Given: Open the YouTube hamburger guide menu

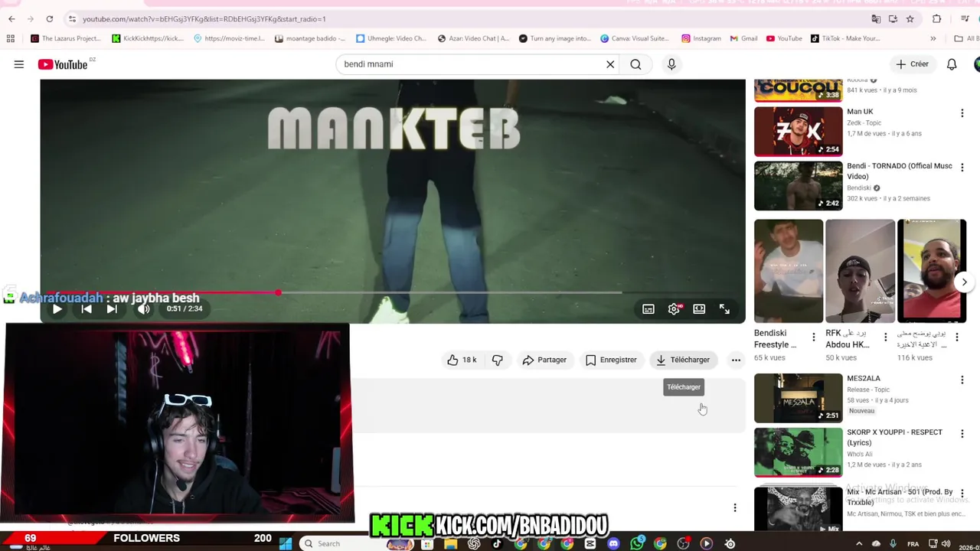Looking at the screenshot, I should point(18,64).
